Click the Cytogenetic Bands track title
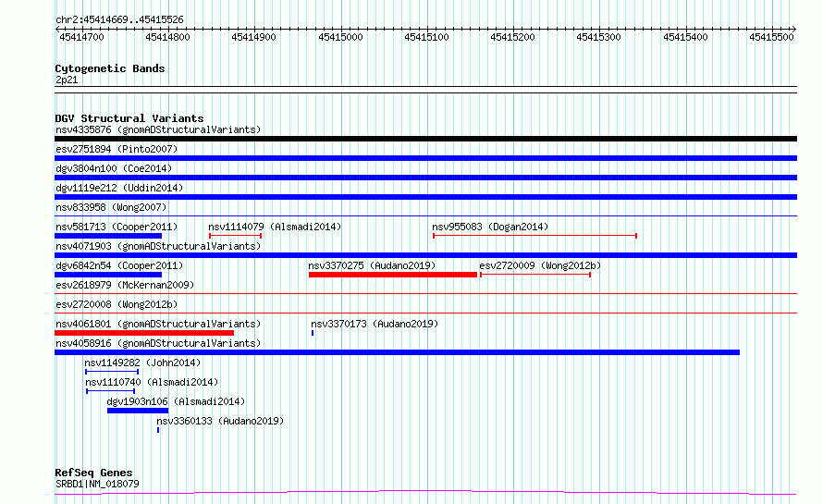Screen dimensions: 823x504 pos(110,68)
